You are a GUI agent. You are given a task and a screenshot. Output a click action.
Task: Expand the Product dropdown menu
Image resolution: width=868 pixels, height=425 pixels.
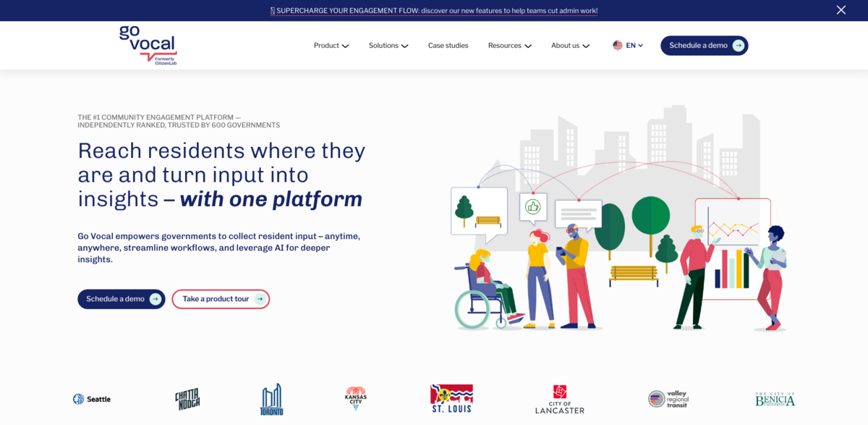coord(331,45)
